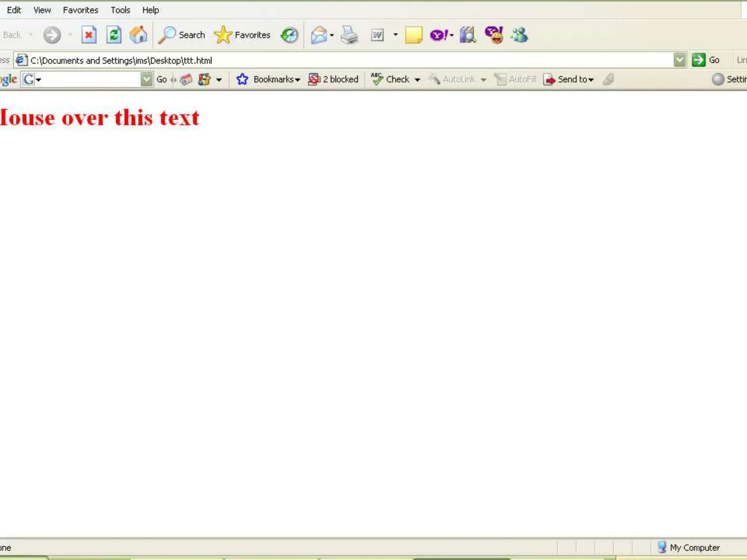Open the Windows Messenger people icon
Image resolution: width=747 pixels, height=560 pixels.
coord(519,35)
